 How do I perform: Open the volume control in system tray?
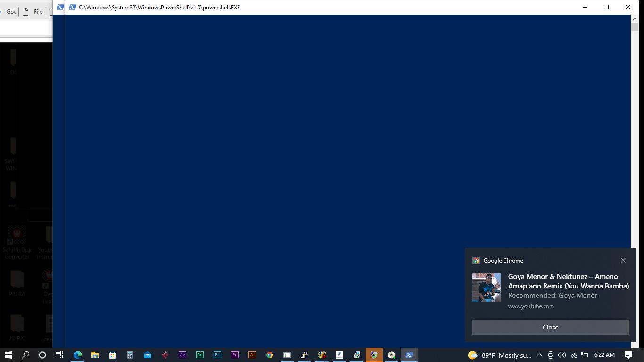coord(562,355)
